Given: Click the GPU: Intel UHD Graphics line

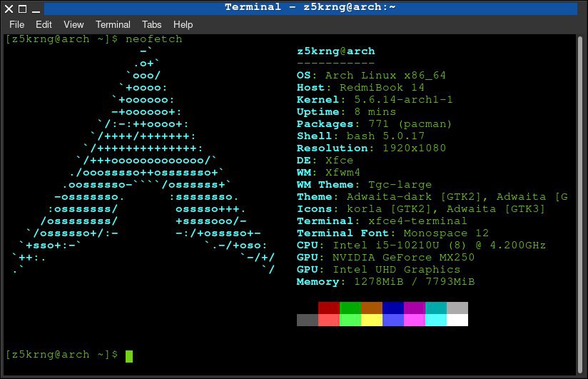Looking at the screenshot, I should tap(379, 269).
